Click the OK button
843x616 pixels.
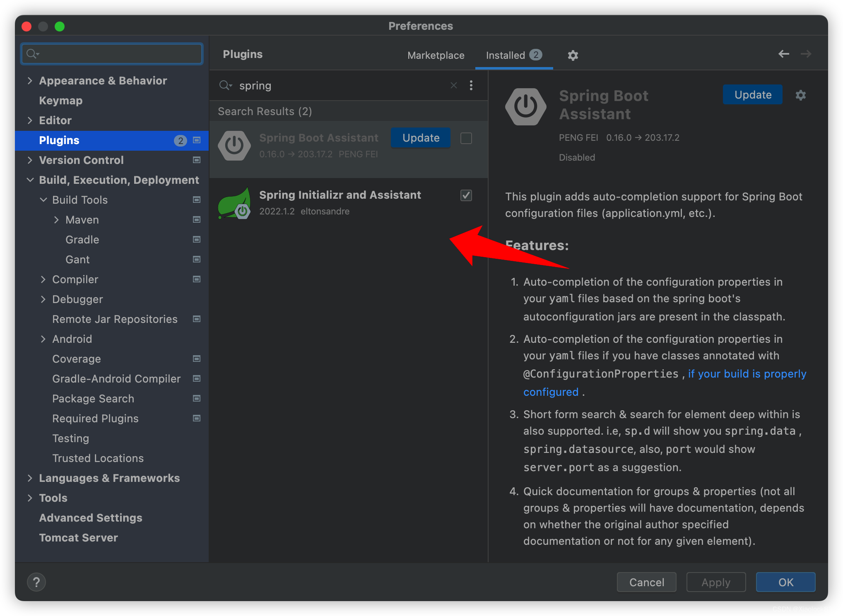(785, 582)
